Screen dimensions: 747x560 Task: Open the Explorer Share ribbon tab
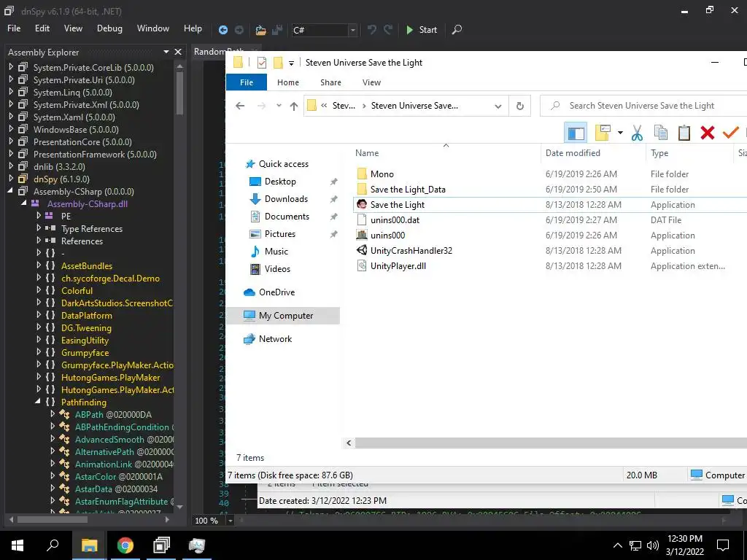pyautogui.click(x=330, y=82)
